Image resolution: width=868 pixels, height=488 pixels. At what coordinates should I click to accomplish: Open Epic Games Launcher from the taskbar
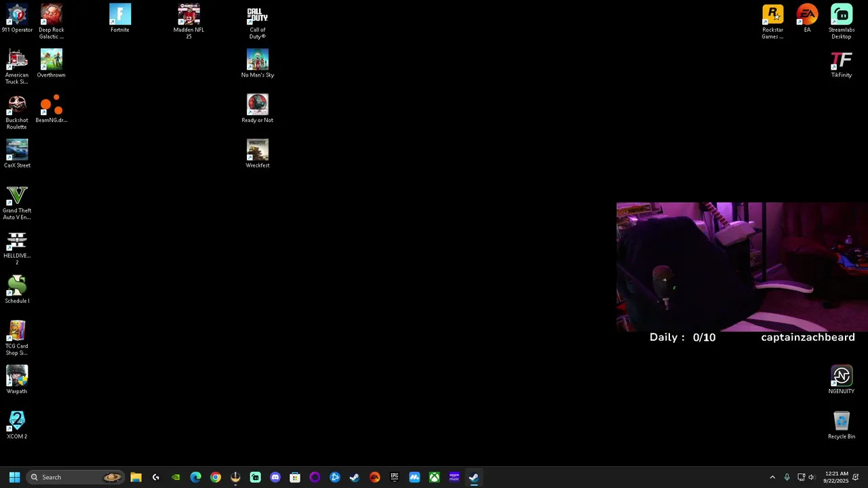pos(395,477)
